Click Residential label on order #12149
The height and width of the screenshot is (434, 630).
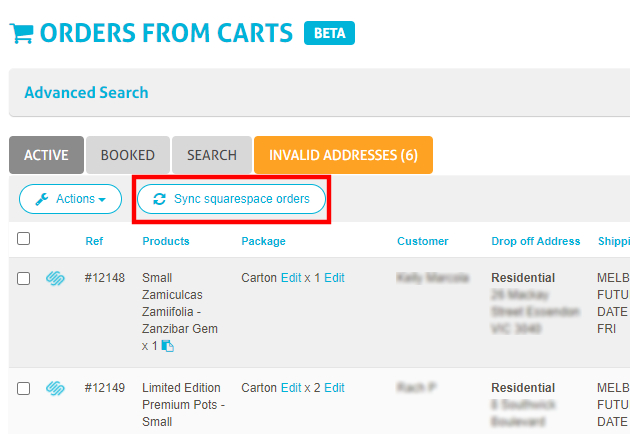click(523, 388)
